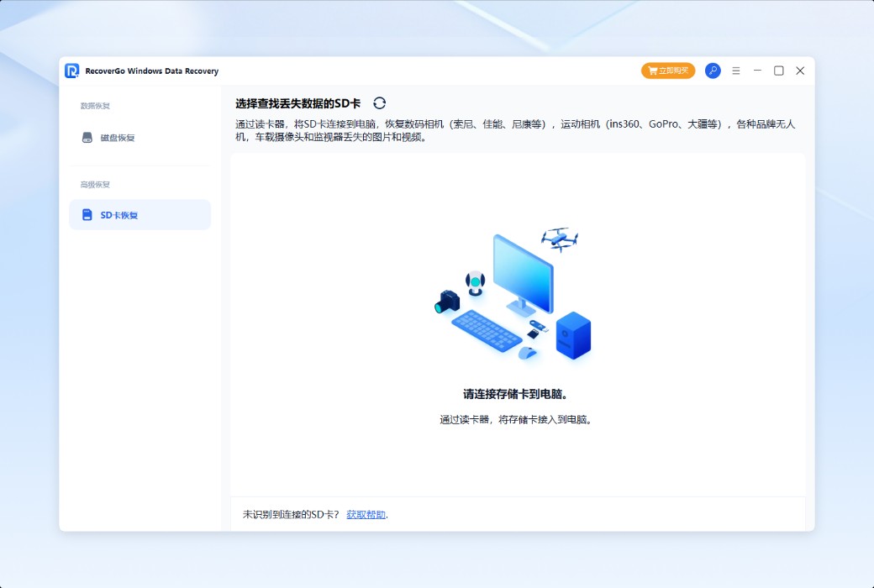Click the camera graphic in the illustration

pyautogui.click(x=446, y=300)
